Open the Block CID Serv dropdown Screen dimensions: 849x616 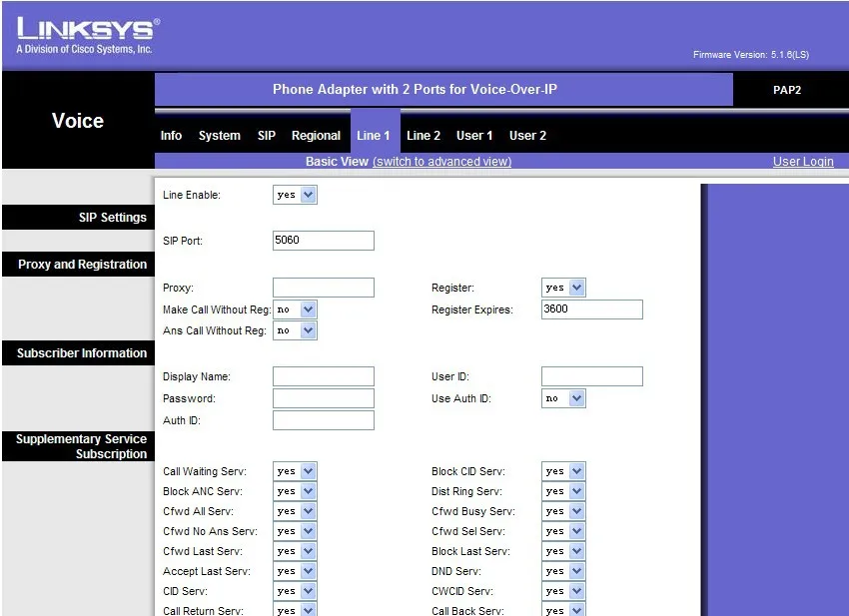pyautogui.click(x=563, y=471)
